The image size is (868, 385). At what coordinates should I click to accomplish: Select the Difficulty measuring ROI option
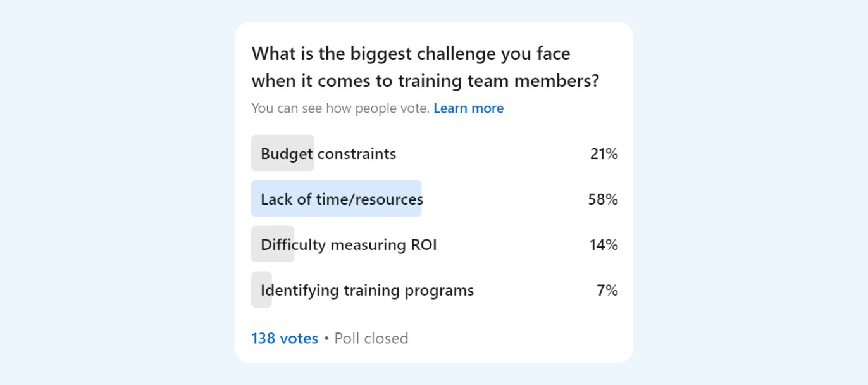[349, 244]
